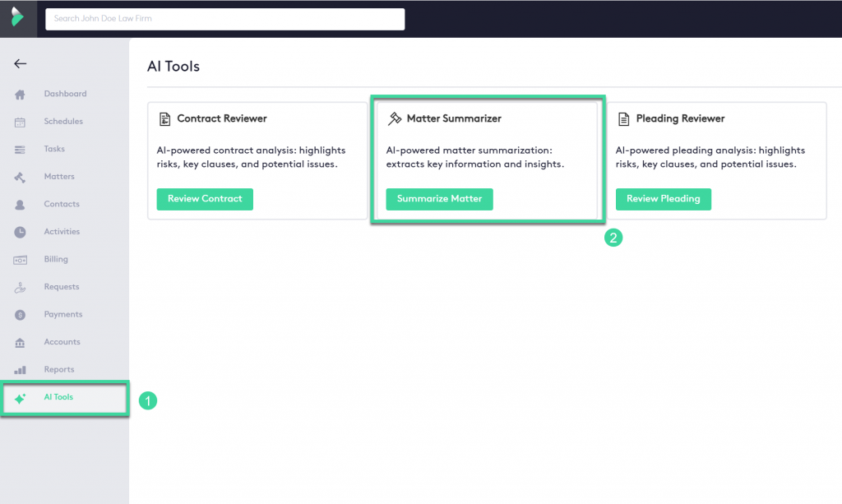Click the Accounts bank icon
Image resolution: width=842 pixels, height=504 pixels.
pyautogui.click(x=21, y=342)
